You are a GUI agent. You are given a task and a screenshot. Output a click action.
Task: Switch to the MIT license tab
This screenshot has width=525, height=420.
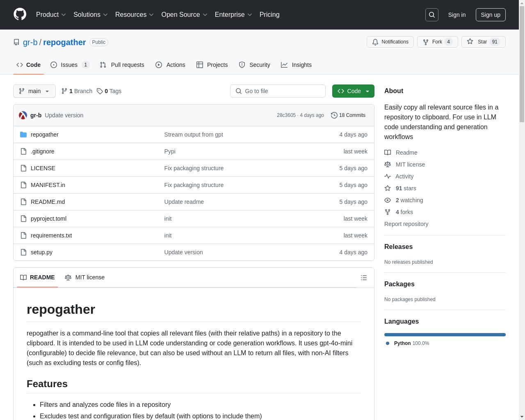84,277
